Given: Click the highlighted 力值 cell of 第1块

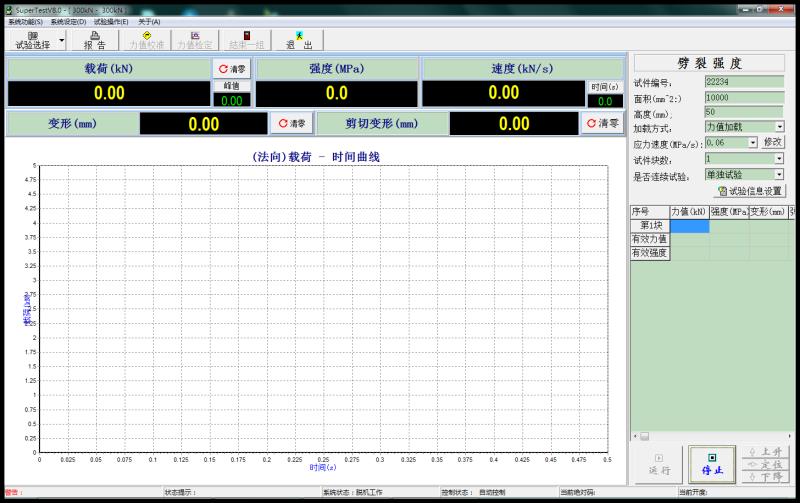Looking at the screenshot, I should pos(689,225).
